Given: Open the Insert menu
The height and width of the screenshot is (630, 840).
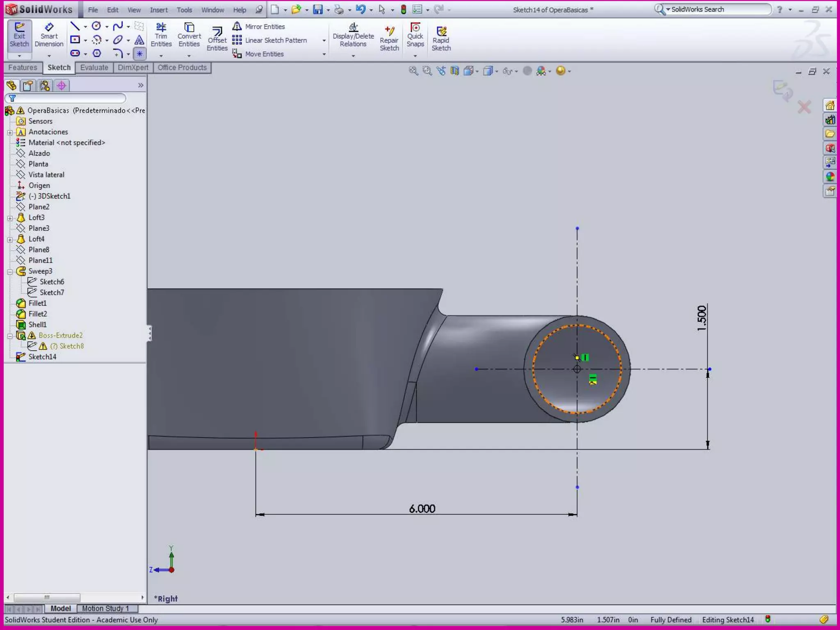Looking at the screenshot, I should (158, 10).
